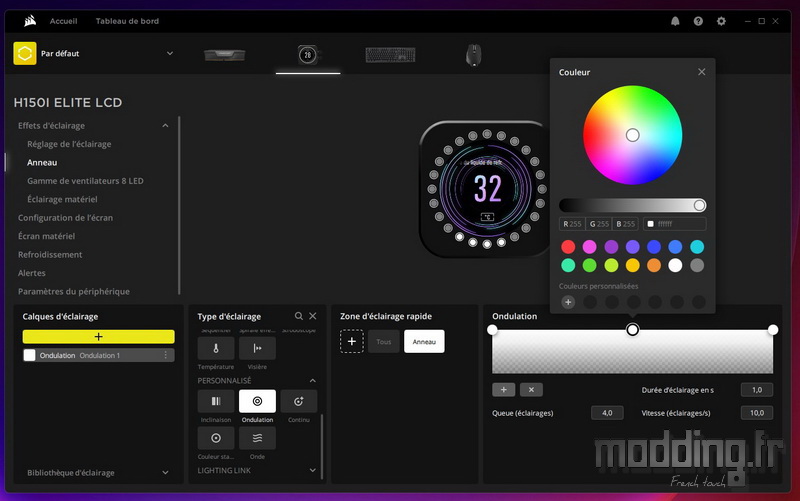This screenshot has height=501, width=800.
Task: Choose the Température lighting effect
Action: point(216,348)
